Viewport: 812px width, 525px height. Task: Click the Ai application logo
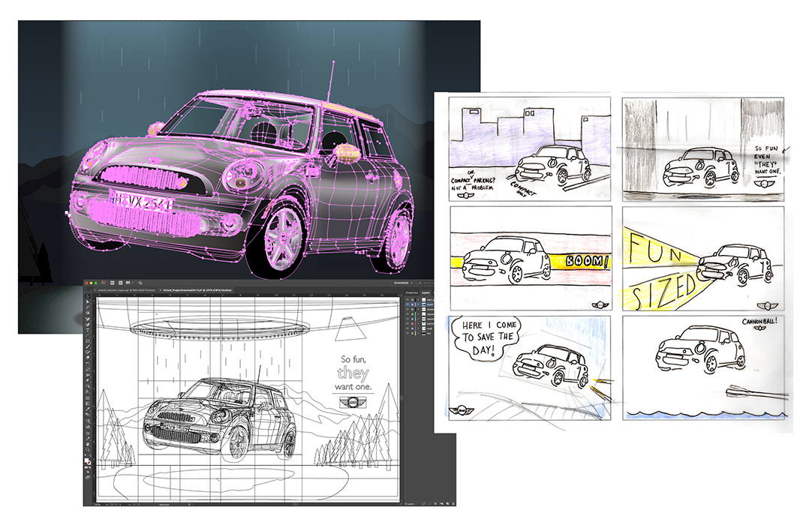[x=103, y=283]
